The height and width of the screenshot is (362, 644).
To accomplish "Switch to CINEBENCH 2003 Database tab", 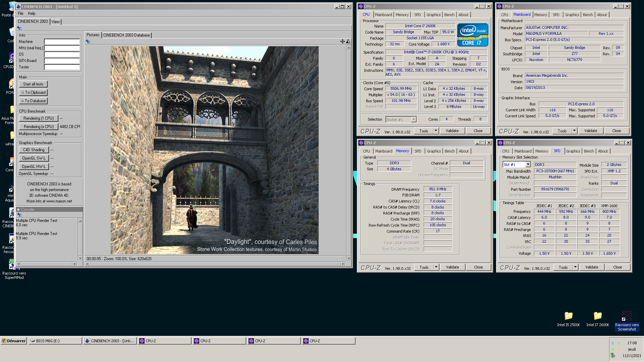I will pos(126,35).
